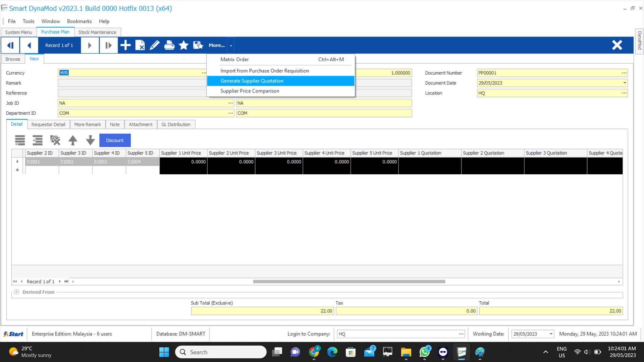The height and width of the screenshot is (362, 644).
Task: Open the Document Date dropdown
Action: tap(625, 83)
